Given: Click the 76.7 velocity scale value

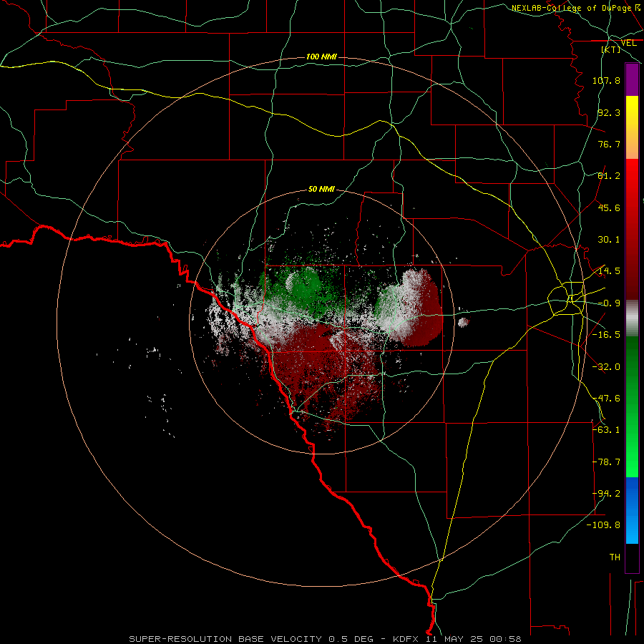Looking at the screenshot, I should (x=609, y=144).
